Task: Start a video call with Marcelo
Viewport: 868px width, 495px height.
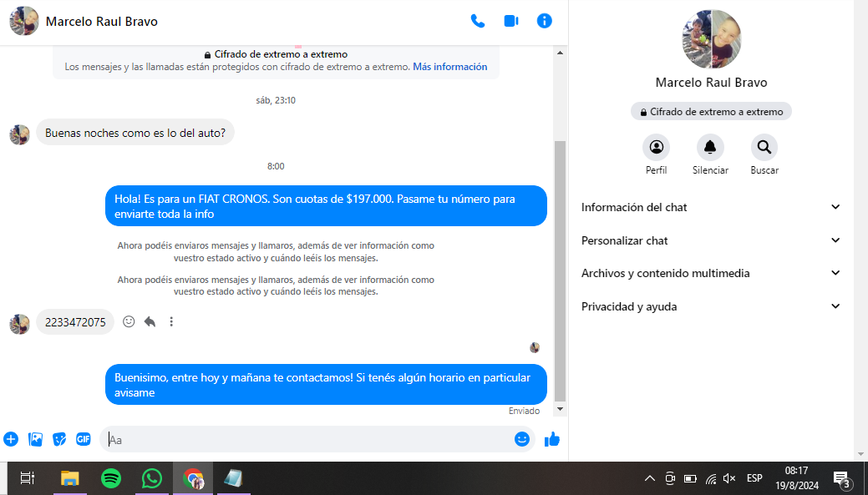Action: 511,21
